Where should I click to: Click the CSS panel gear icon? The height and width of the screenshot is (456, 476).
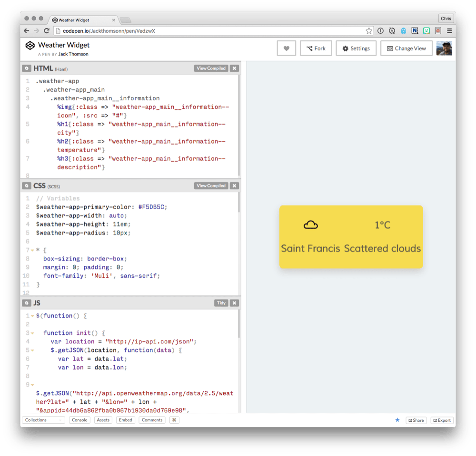(x=27, y=185)
